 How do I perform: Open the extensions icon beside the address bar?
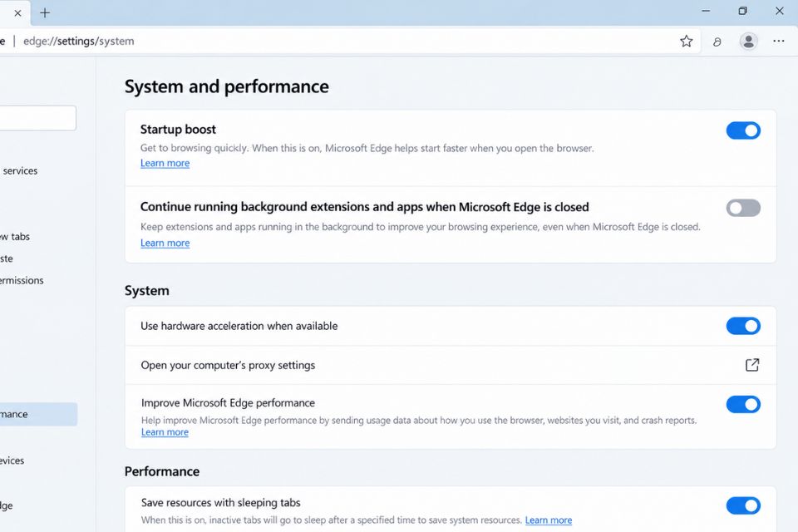(717, 42)
